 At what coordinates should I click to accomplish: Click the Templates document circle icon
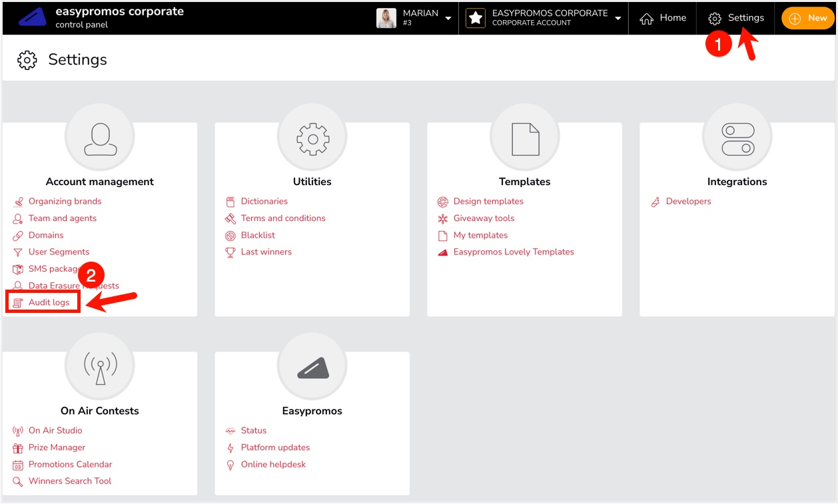[x=525, y=138]
